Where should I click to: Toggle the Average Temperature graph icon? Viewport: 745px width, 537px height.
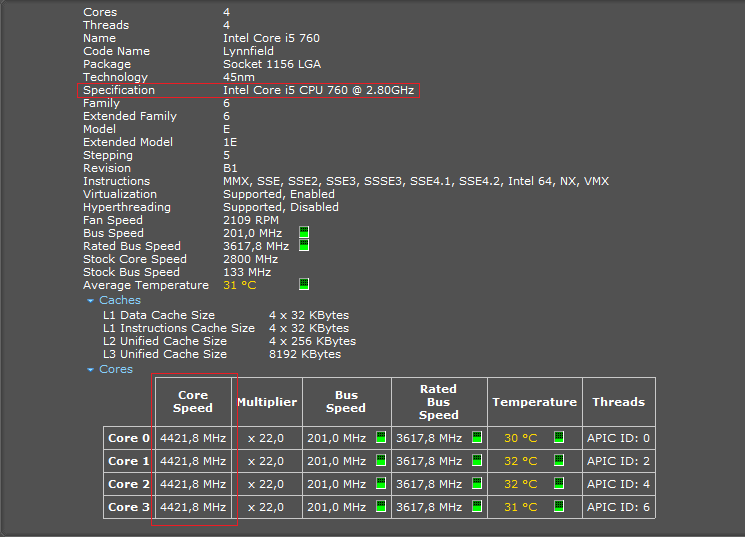pyautogui.click(x=304, y=284)
